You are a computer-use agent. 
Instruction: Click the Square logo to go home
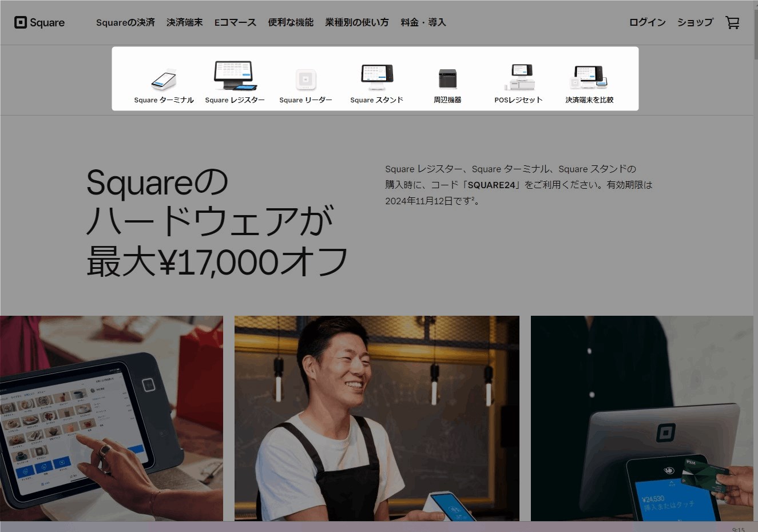point(39,22)
